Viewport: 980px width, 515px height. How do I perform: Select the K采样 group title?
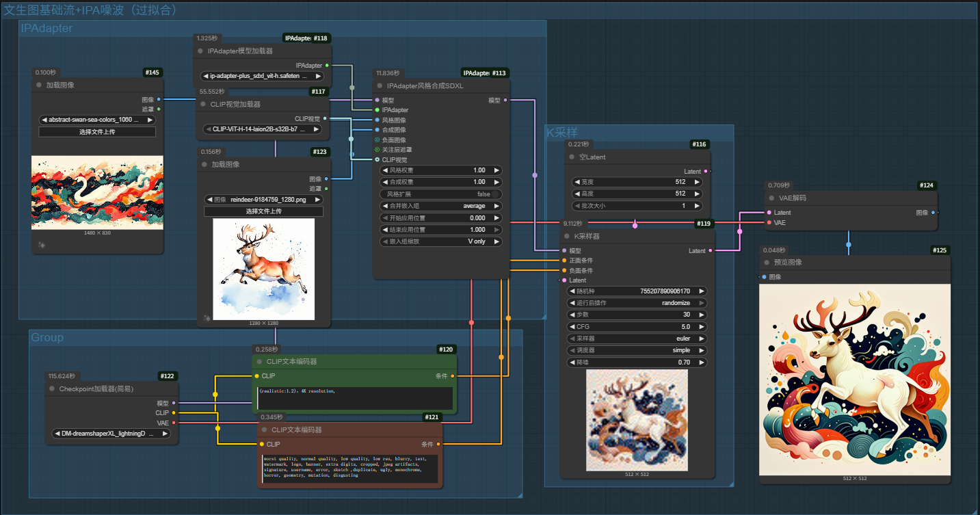(561, 133)
